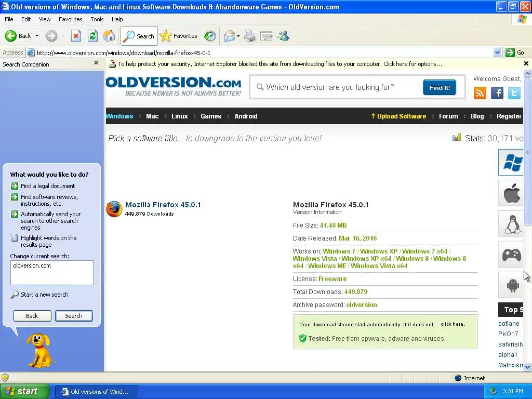Open the View menu
532x399 pixels.
[x=45, y=19]
